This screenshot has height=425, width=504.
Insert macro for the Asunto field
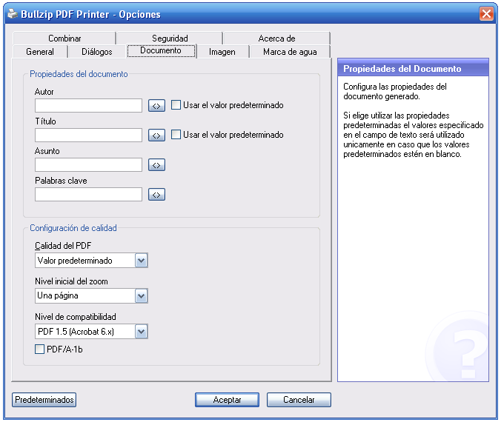click(x=156, y=165)
